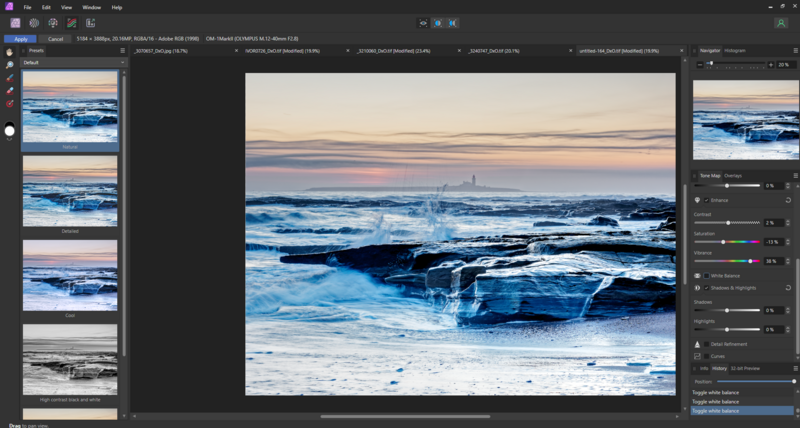Uncheck the Enhance checkbox

point(707,200)
